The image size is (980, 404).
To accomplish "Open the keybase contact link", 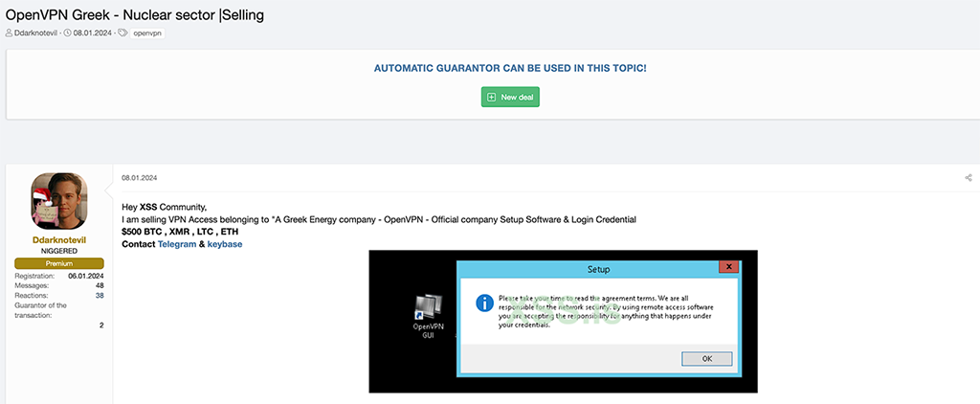I will pos(224,244).
